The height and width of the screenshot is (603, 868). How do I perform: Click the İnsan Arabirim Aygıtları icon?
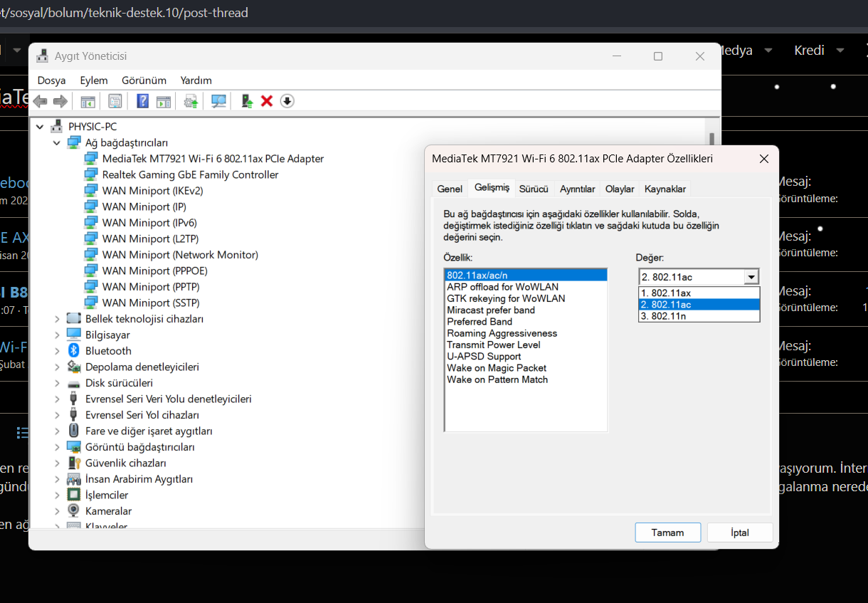(x=73, y=478)
